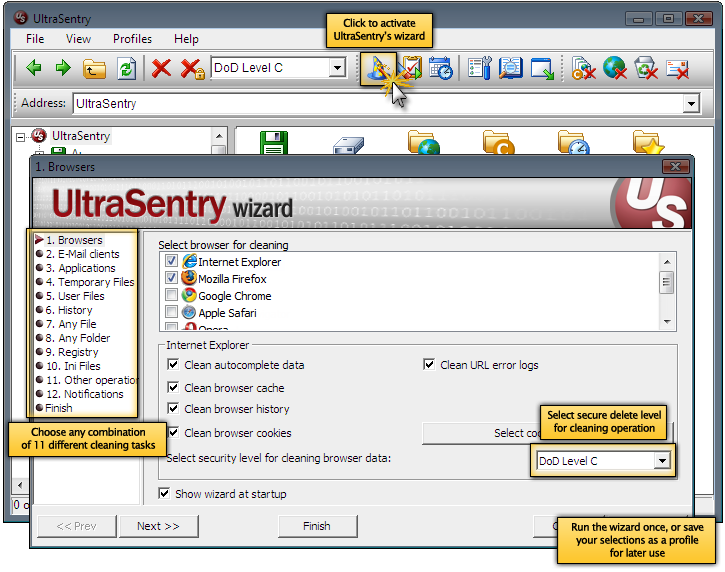Activate the UltraSentry wizard icon
This screenshot has width=725, height=572.
pyautogui.click(x=378, y=69)
